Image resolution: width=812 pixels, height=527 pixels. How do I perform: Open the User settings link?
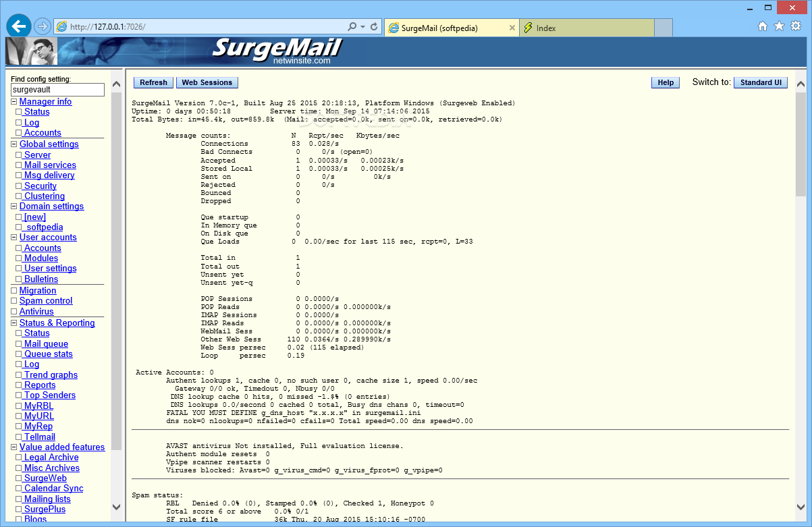click(50, 269)
